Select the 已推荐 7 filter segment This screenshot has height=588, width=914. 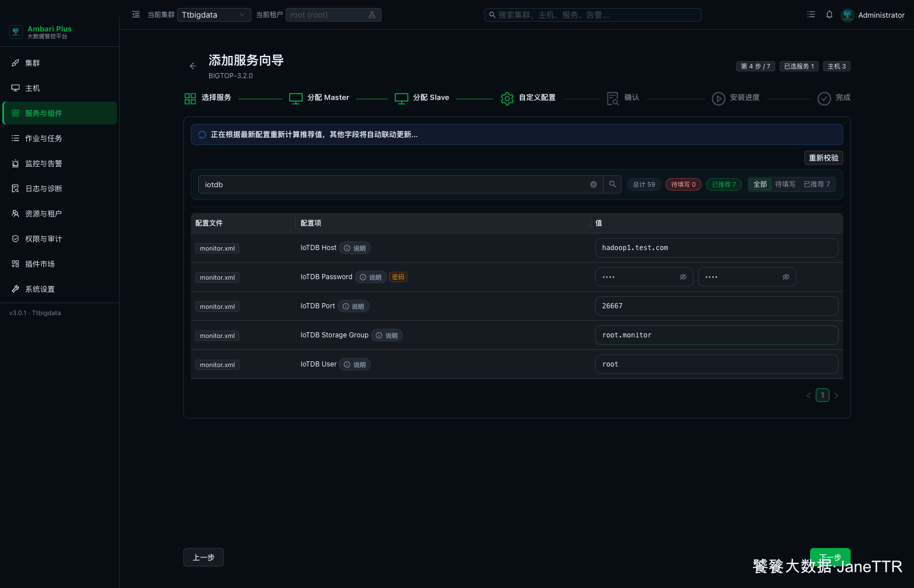817,184
